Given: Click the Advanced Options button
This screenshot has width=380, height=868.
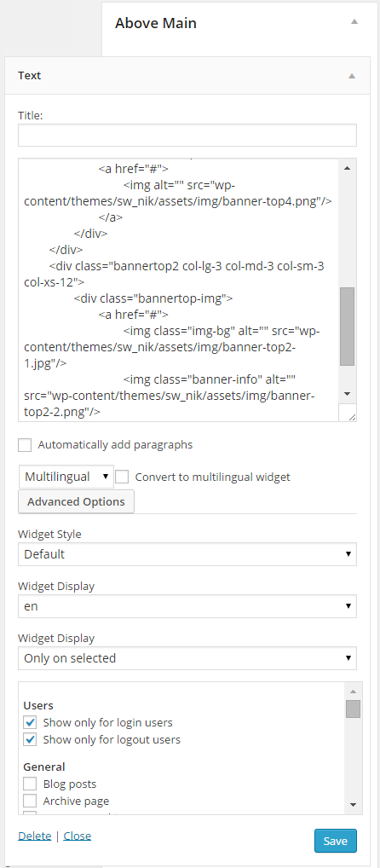Looking at the screenshot, I should [x=77, y=501].
